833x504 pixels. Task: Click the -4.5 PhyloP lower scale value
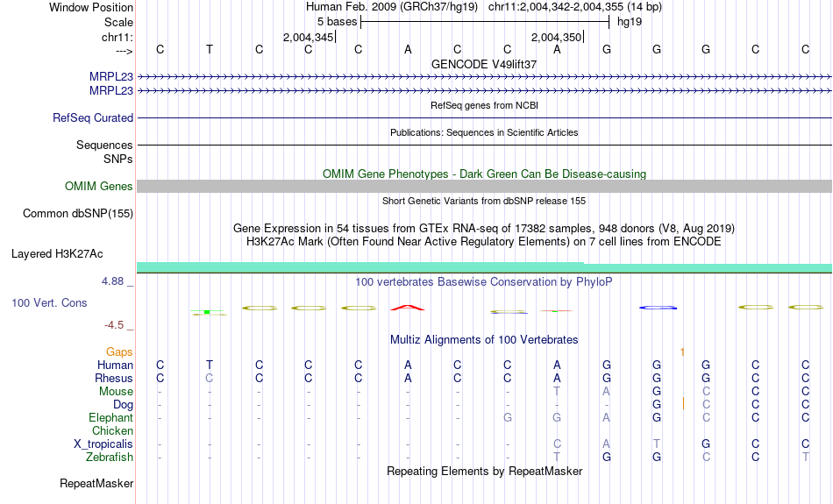(x=114, y=325)
